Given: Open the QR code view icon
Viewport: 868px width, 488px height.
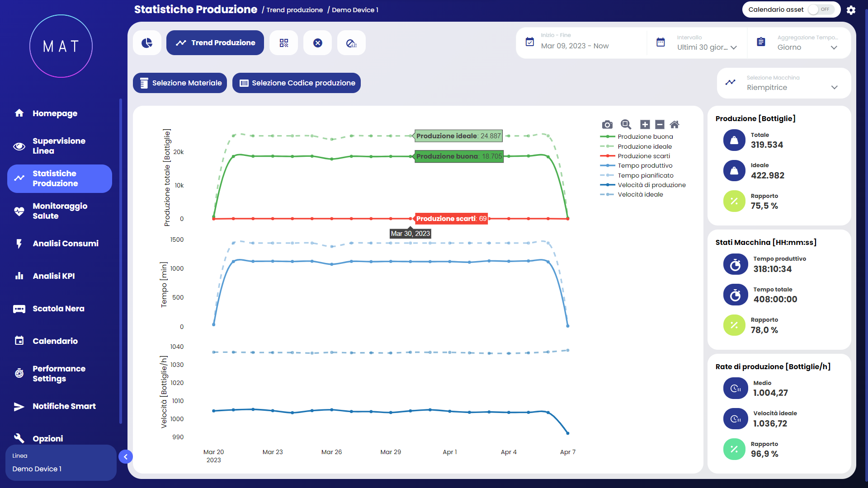Looking at the screenshot, I should pos(283,43).
